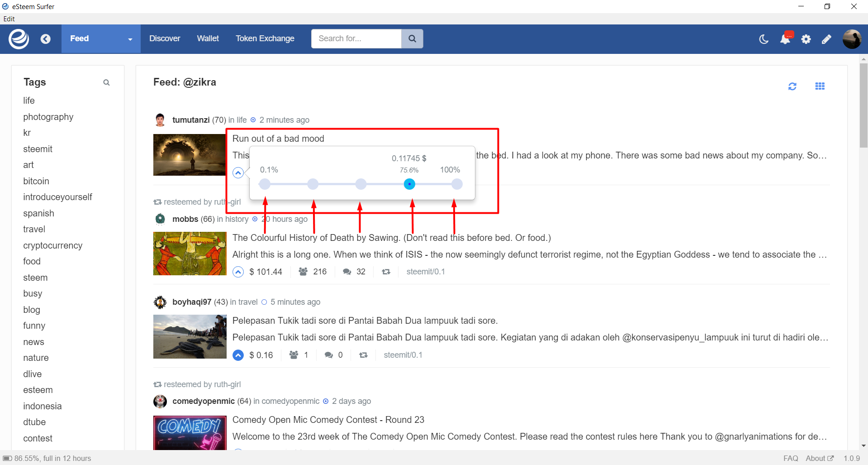This screenshot has height=465, width=868.
Task: Click voting power battery status 86.55%
Action: pyautogui.click(x=47, y=458)
